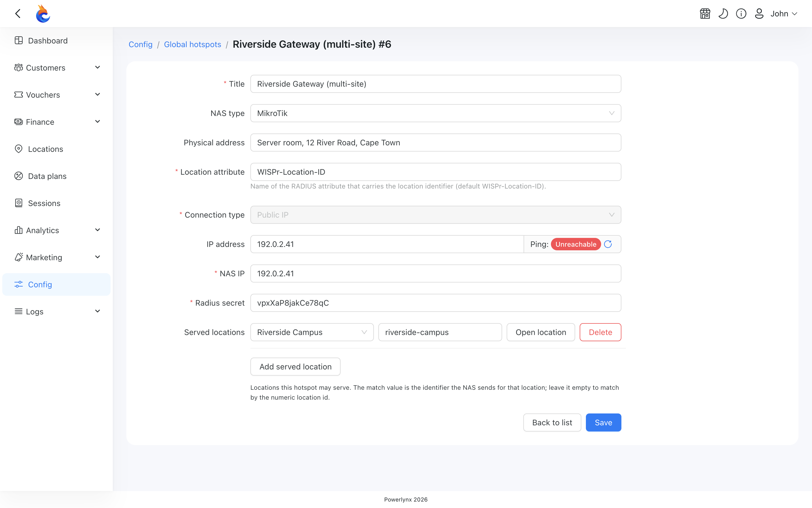
Task: Expand the Marketing menu chevron
Action: pos(98,257)
